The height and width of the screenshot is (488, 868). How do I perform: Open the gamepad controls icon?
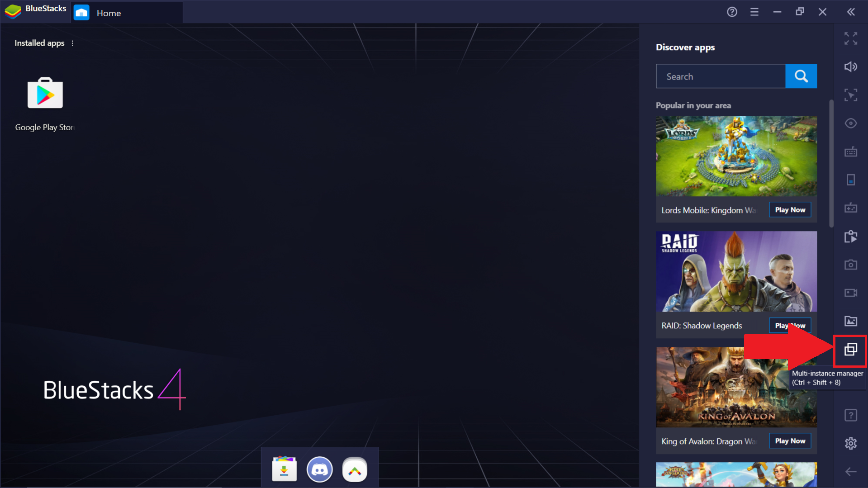point(850,208)
